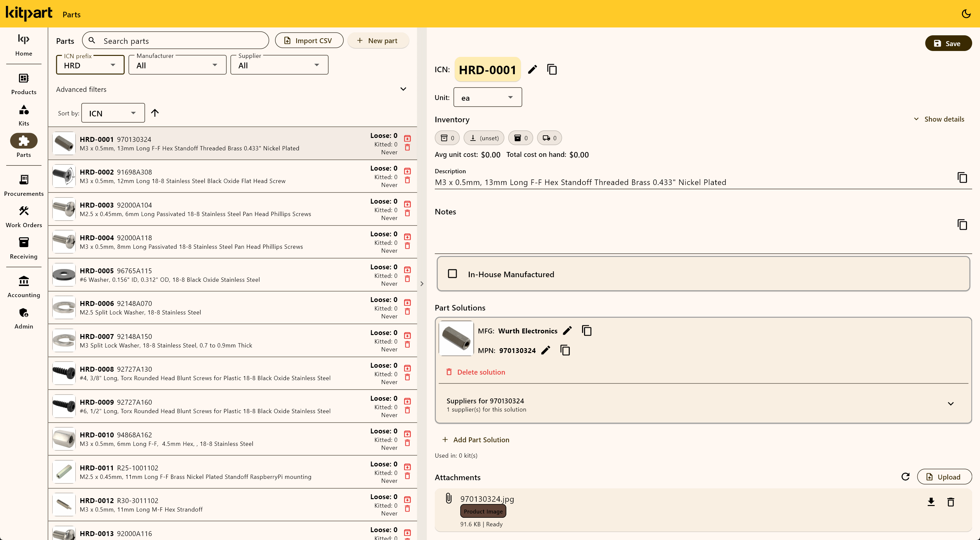980x540 pixels.
Task: Open Kits in the sidebar
Action: 24,115
